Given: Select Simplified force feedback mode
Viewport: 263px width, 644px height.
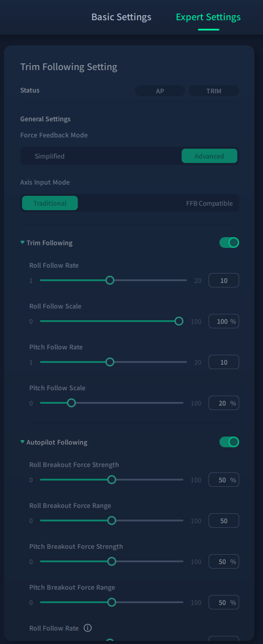Looking at the screenshot, I should coord(49,156).
